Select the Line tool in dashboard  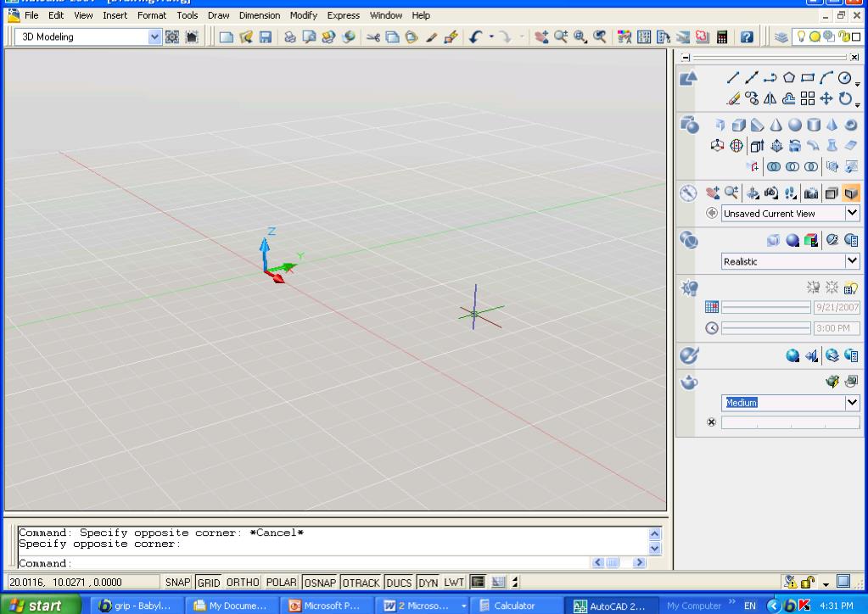(732, 78)
